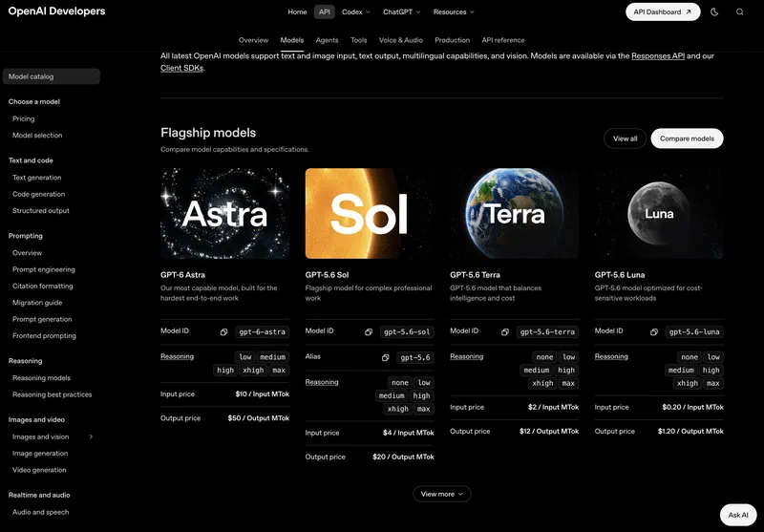
Task: Open Reasoning best practices sidebar item
Action: click(53, 394)
